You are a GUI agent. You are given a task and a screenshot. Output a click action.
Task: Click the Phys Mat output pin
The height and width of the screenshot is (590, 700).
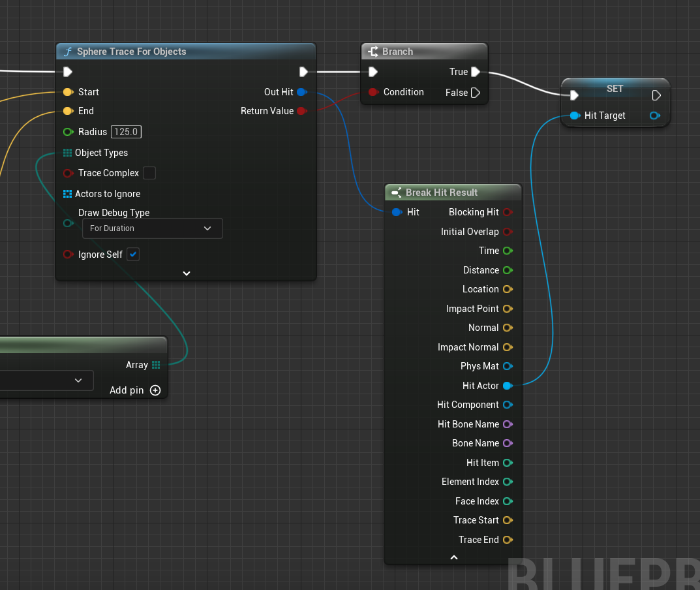508,366
